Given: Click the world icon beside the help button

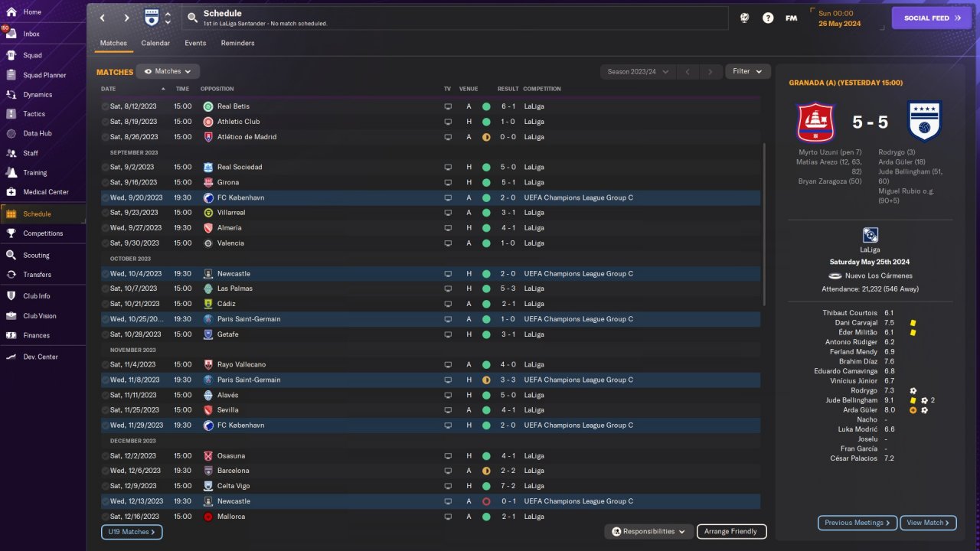Looking at the screenshot, I should (744, 18).
